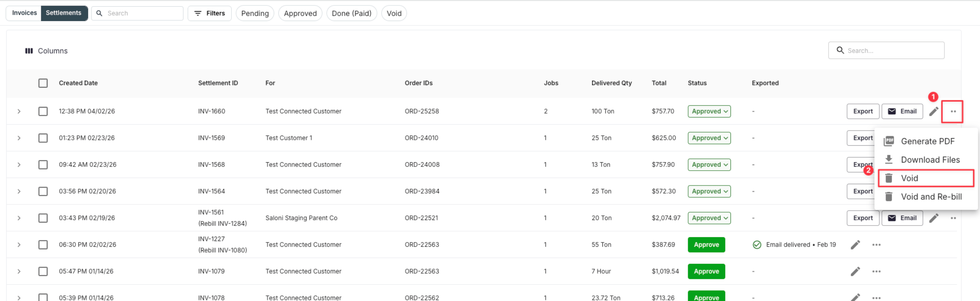Click the Columns grid icon
980x301 pixels.
point(29,51)
